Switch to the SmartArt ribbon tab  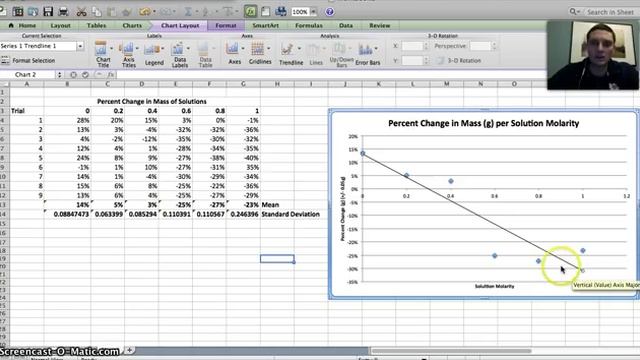pyautogui.click(x=265, y=25)
